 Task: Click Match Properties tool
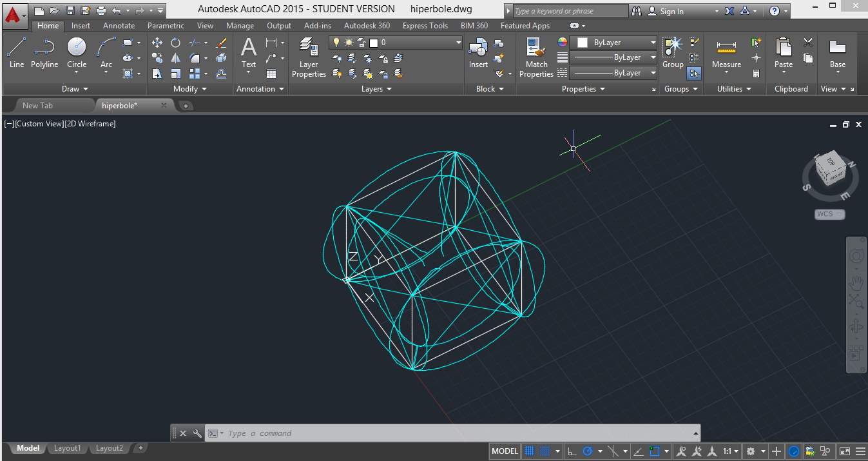tap(536, 57)
